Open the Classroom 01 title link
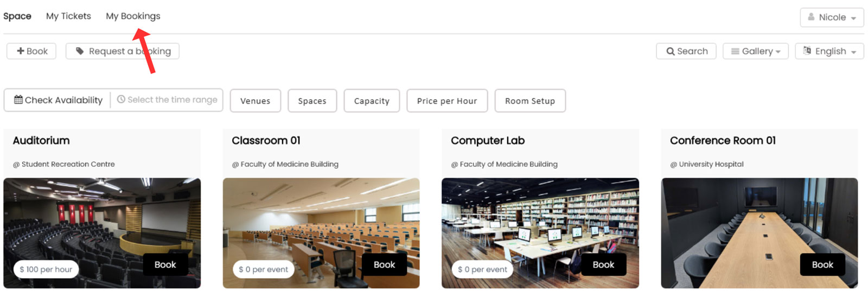 pyautogui.click(x=266, y=140)
